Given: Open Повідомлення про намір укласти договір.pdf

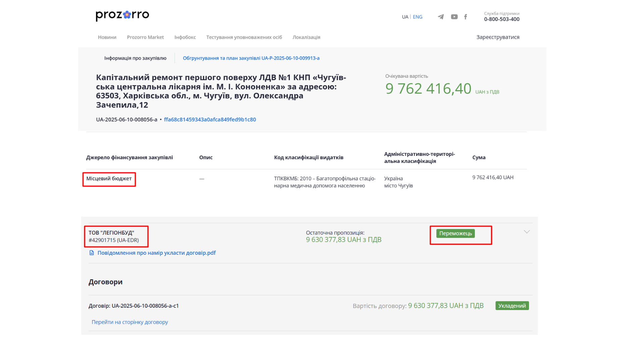Looking at the screenshot, I should (x=156, y=253).
